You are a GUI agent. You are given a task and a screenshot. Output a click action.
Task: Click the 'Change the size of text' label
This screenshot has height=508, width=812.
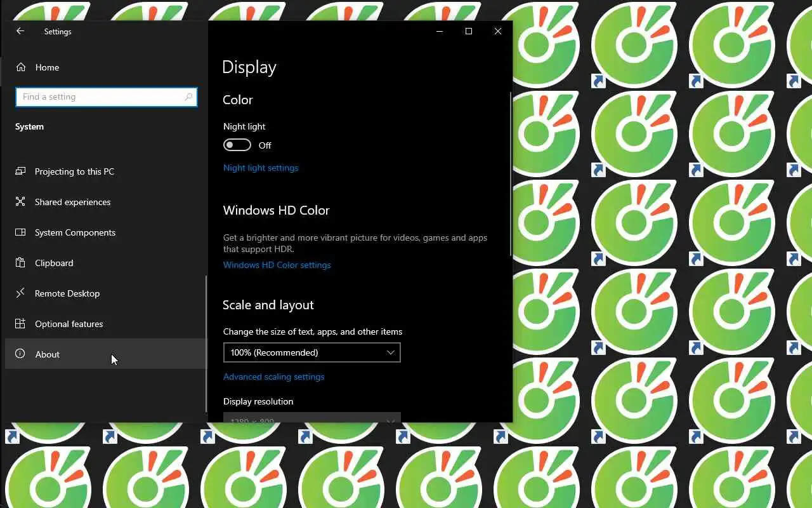pyautogui.click(x=313, y=331)
